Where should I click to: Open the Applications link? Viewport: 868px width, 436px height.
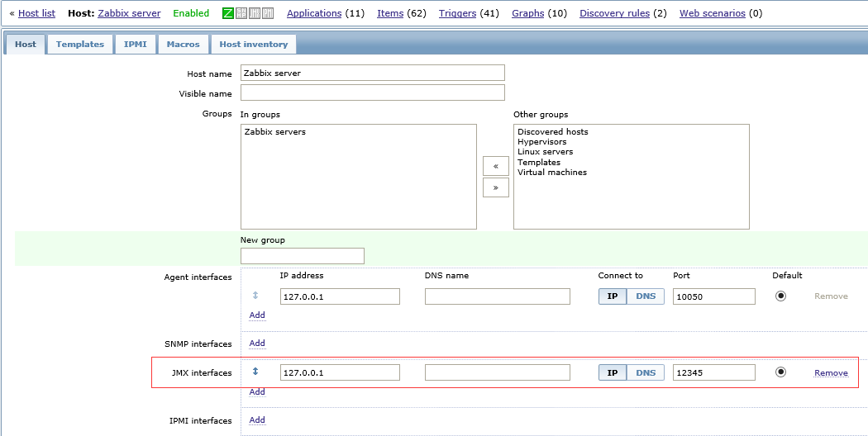(x=314, y=13)
